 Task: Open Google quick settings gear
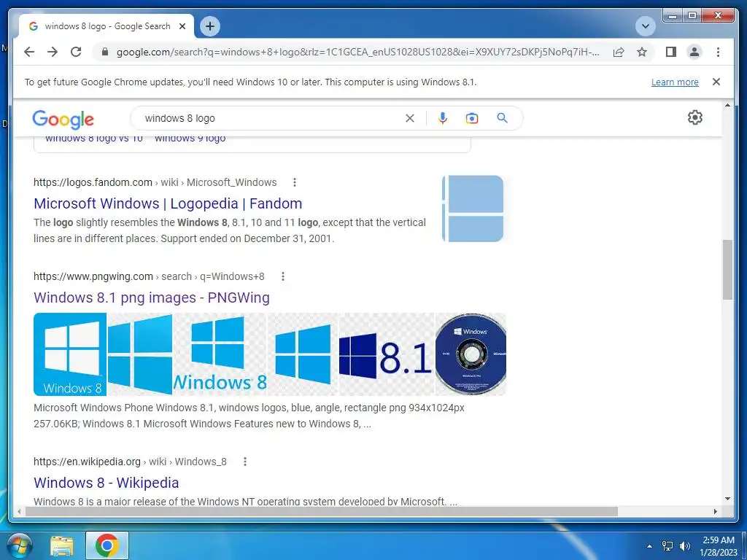pyautogui.click(x=695, y=117)
